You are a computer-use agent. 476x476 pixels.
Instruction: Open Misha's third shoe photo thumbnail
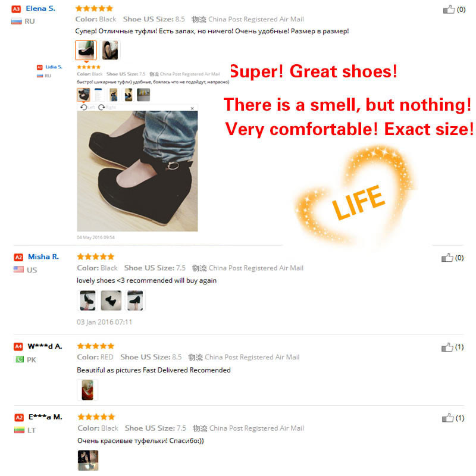135,300
